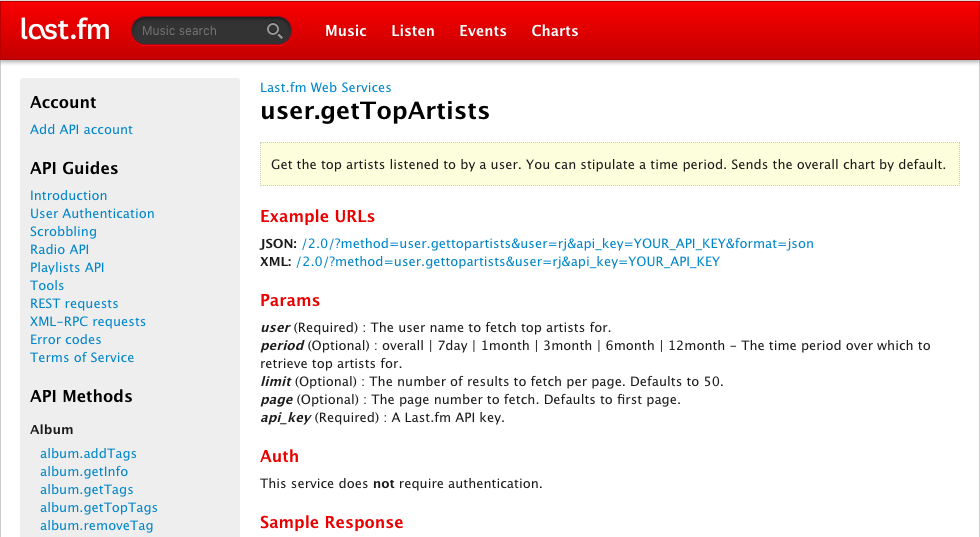
Task: Open album.getTags method
Action: 86,489
